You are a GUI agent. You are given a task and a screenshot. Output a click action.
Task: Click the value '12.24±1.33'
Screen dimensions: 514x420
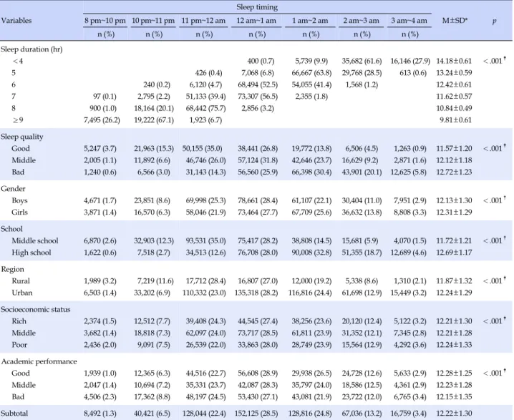pyautogui.click(x=454, y=345)
